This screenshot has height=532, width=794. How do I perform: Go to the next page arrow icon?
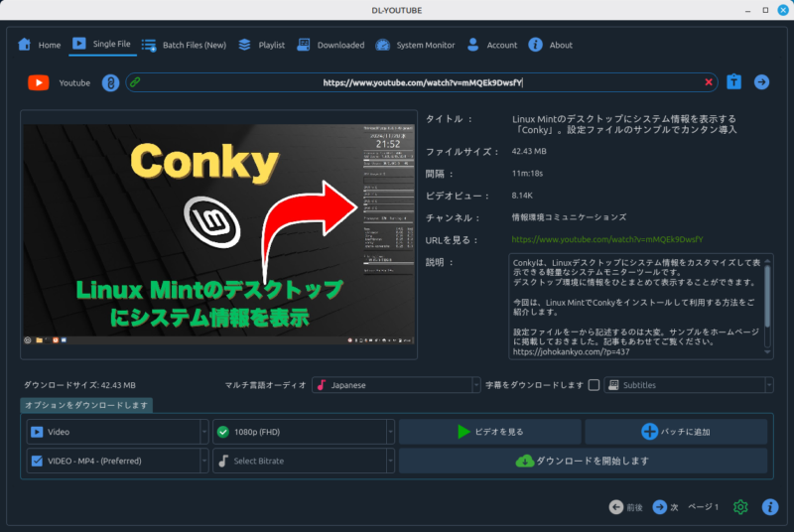pos(659,507)
